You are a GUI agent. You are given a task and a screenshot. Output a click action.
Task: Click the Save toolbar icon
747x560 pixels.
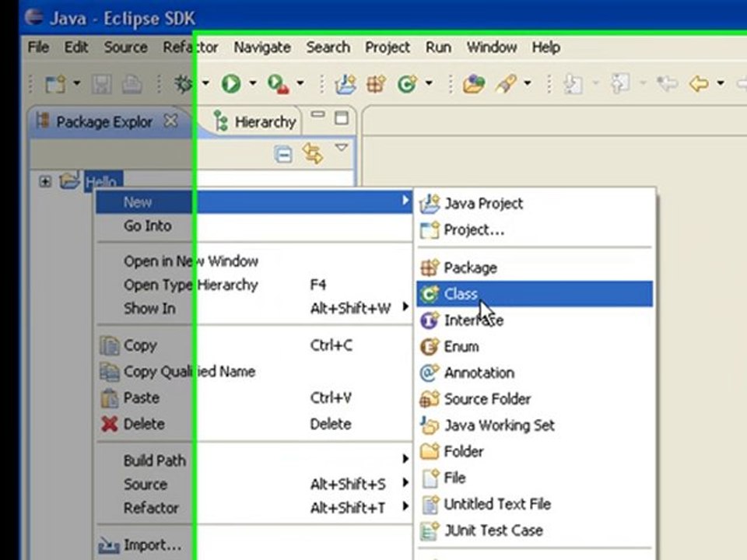pos(101,84)
